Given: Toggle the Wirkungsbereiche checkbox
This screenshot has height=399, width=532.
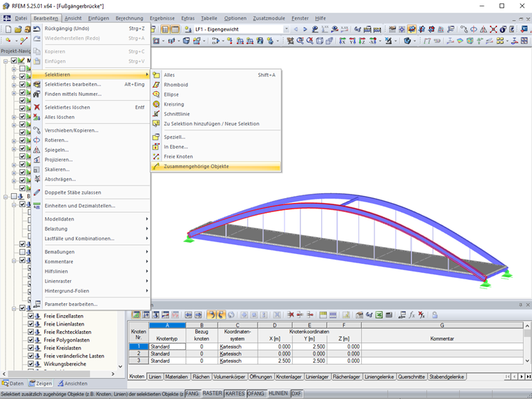Looking at the screenshot, I should [31, 364].
